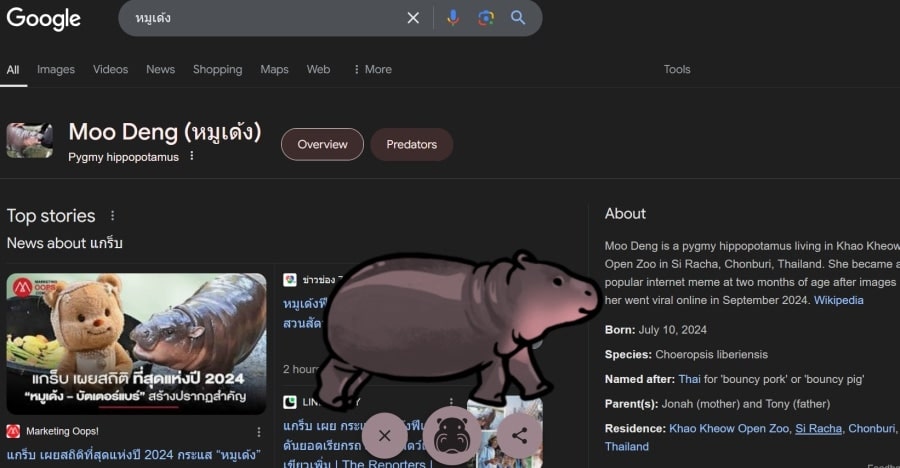Screen dimensions: 900x468
Task: Open article แกร็บ เผยสถิติที่สุดแห่งปี 2024
Action: tap(133, 455)
